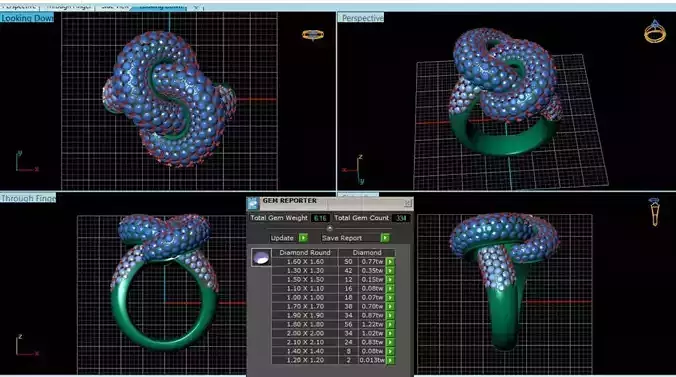Select the round diamond gem thumbnail
The image size is (676, 377).
tap(261, 258)
